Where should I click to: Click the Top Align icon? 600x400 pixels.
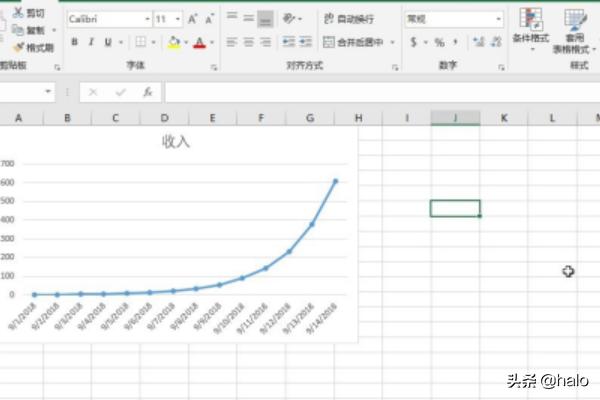pos(232,16)
